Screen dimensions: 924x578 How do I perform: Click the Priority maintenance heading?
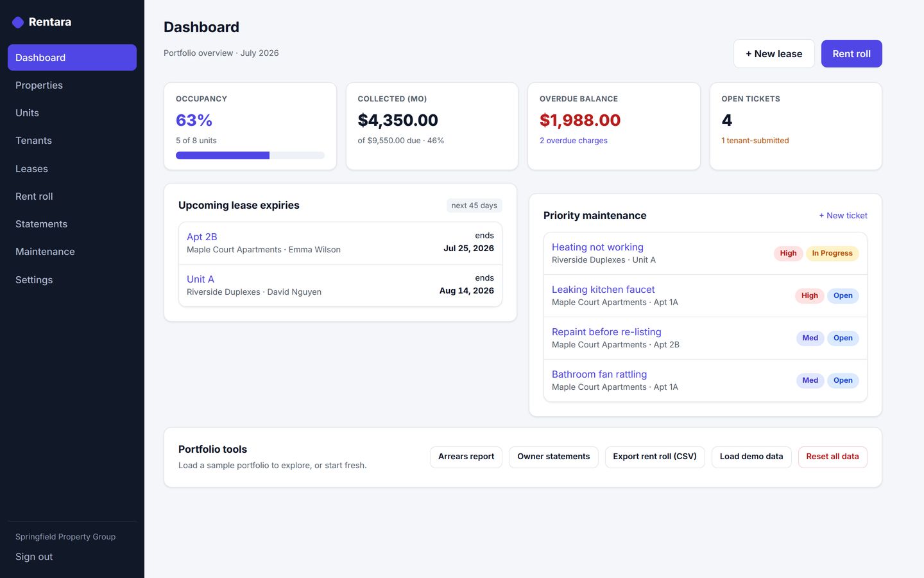pyautogui.click(x=595, y=216)
